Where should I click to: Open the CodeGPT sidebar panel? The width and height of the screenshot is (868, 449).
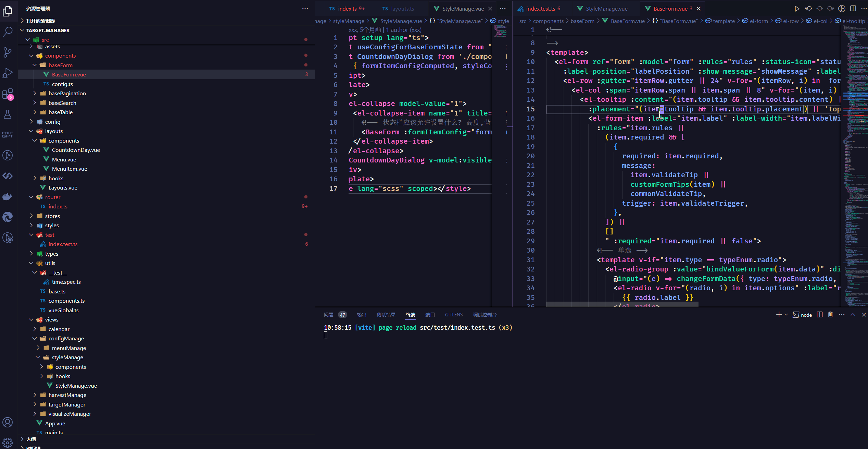8,134
